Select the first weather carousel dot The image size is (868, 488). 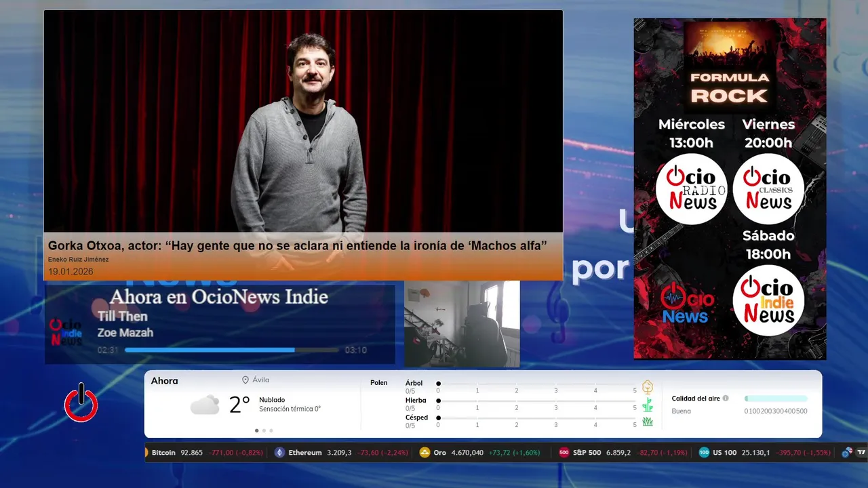tap(256, 430)
